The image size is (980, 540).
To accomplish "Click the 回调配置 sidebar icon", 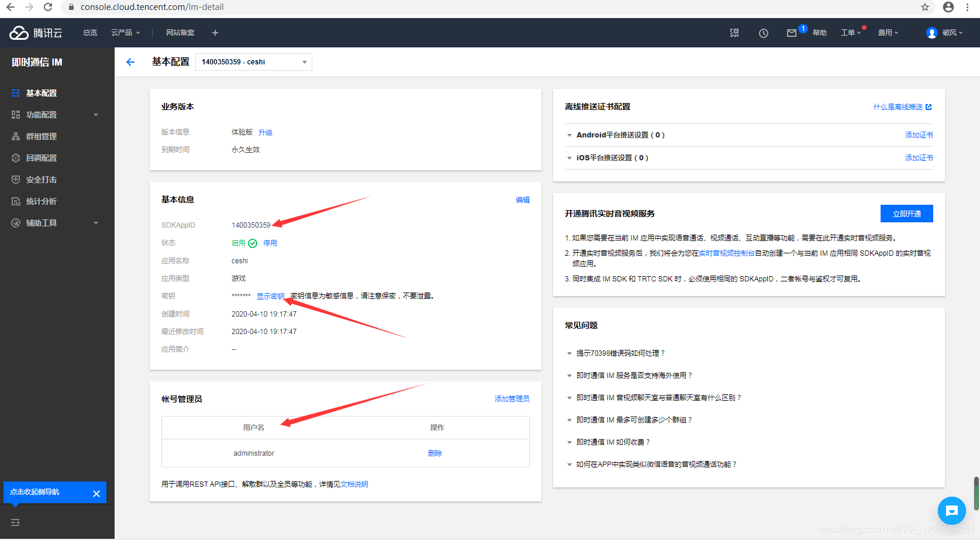I will tap(16, 158).
